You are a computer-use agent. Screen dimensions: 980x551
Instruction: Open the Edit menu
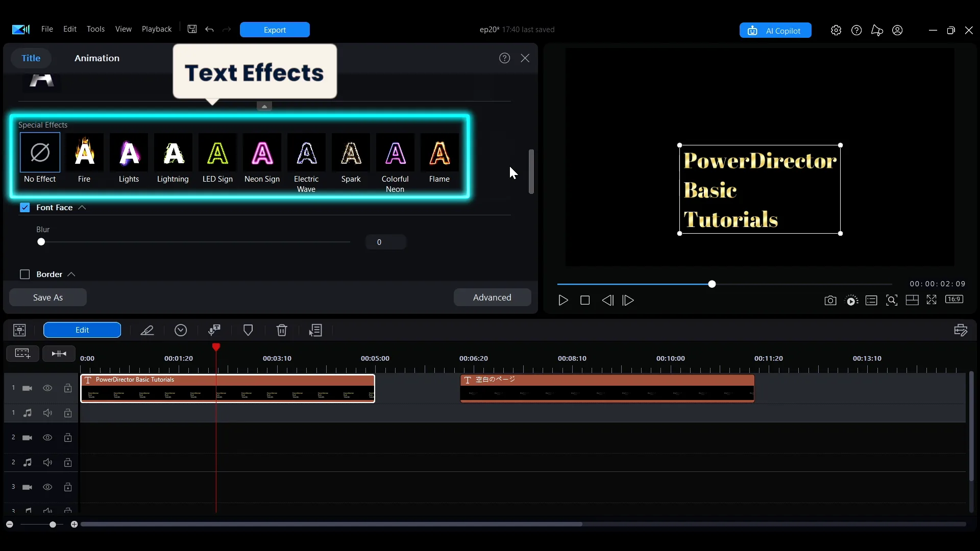tap(69, 29)
